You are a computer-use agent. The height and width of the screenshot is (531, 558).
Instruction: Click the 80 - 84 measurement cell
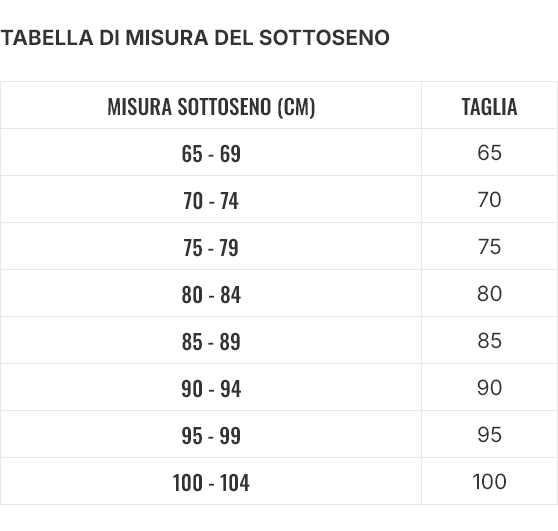(211, 293)
